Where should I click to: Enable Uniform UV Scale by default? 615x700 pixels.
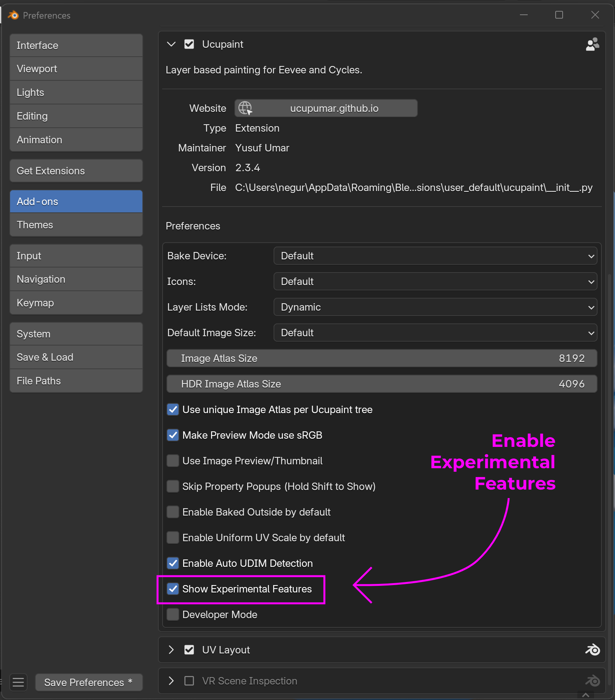pos(173,538)
